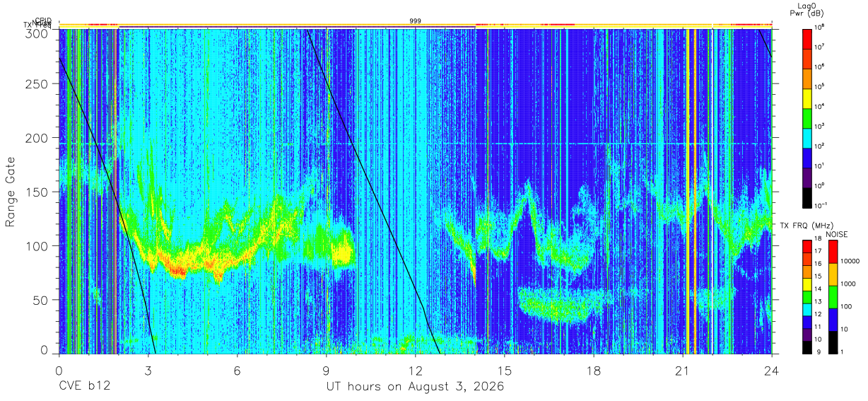Click the 'UT hours on August 3, 2026' title
The width and height of the screenshot is (868, 401).
click(x=415, y=387)
